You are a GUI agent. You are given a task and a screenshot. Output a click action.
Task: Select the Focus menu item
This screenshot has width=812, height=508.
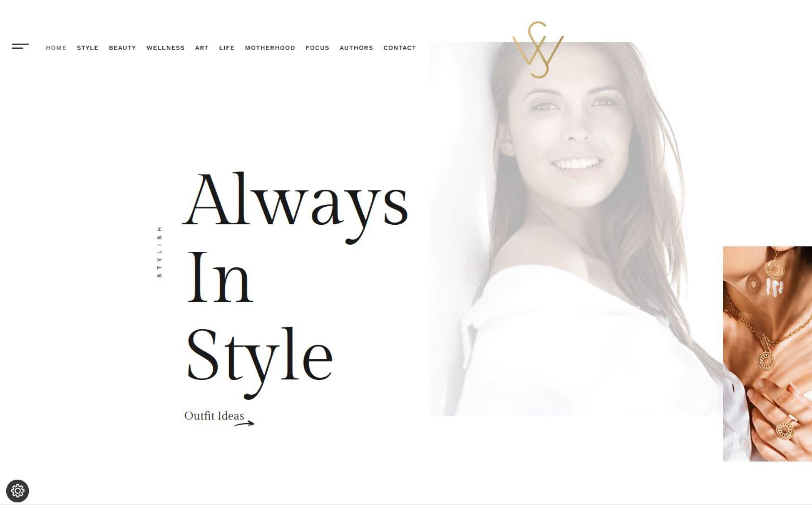tap(317, 48)
